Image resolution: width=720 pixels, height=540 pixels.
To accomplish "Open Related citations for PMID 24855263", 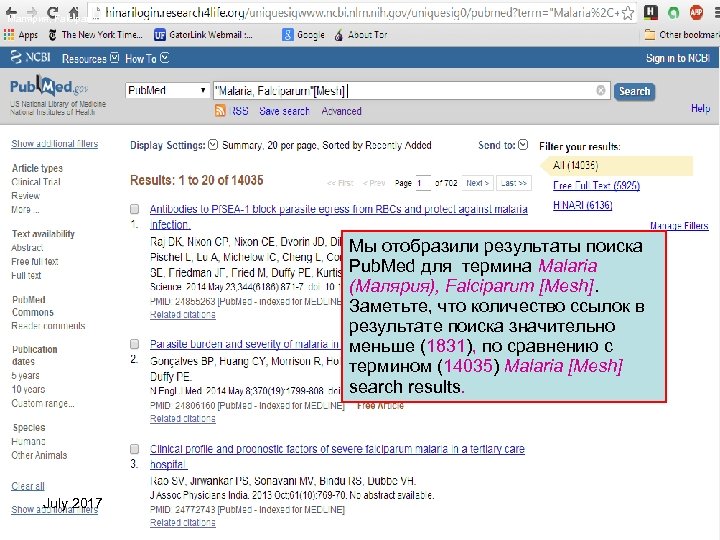I will click(182, 315).
